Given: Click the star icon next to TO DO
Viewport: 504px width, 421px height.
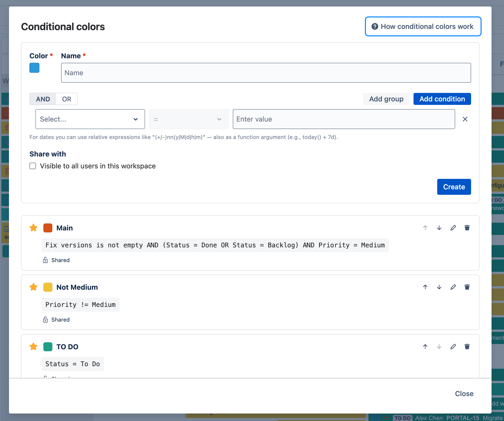Looking at the screenshot, I should [x=33, y=347].
